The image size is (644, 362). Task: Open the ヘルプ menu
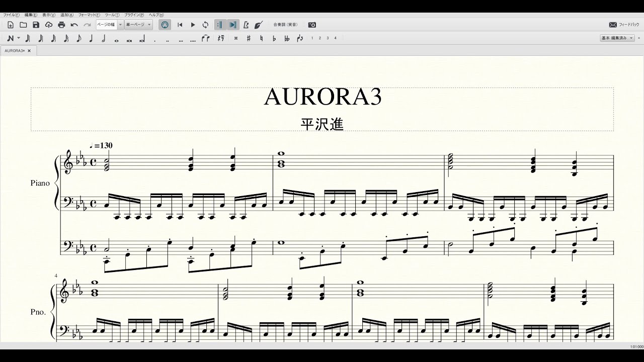156,15
